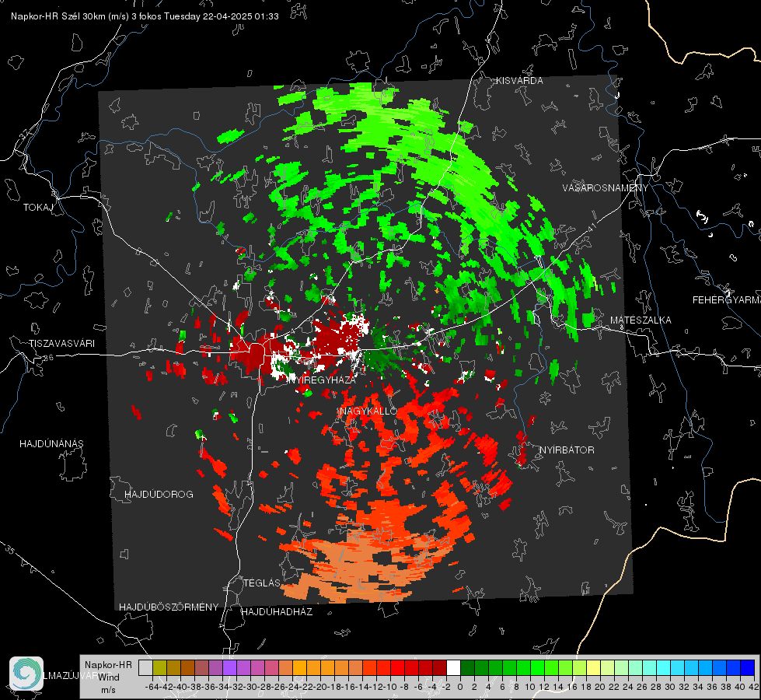Click the KISVÁRDA city label
Viewport: 761px width, 700px height.
519,81
